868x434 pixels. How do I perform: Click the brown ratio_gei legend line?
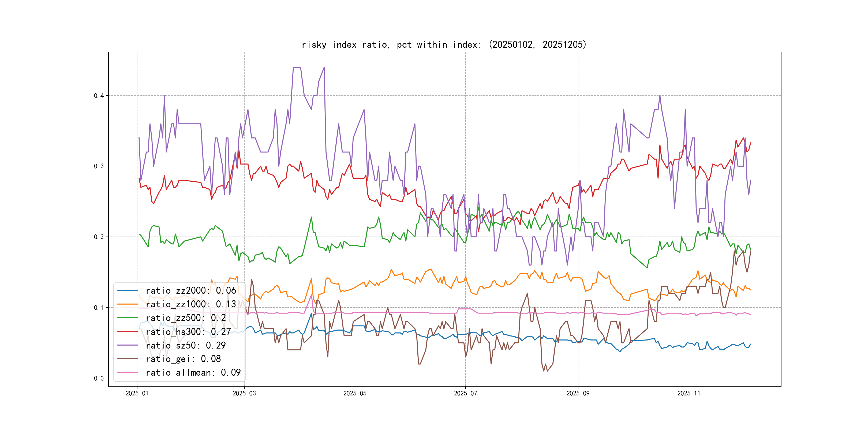(x=127, y=359)
